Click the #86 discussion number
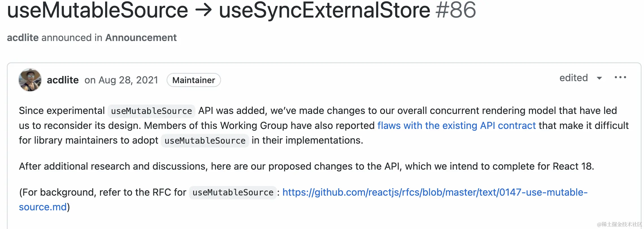644x229 pixels. [x=456, y=10]
